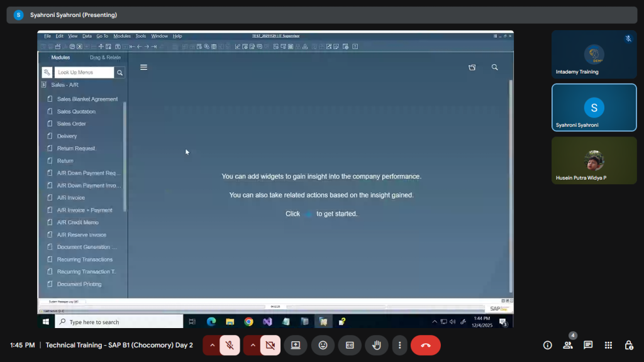
Task: Toggle closed captions in Meet
Action: pyautogui.click(x=350, y=345)
